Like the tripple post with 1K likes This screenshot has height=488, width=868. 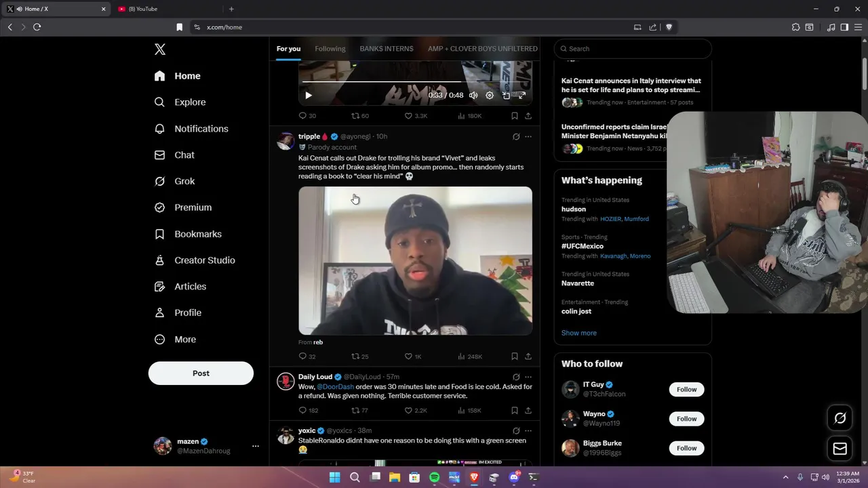point(413,357)
